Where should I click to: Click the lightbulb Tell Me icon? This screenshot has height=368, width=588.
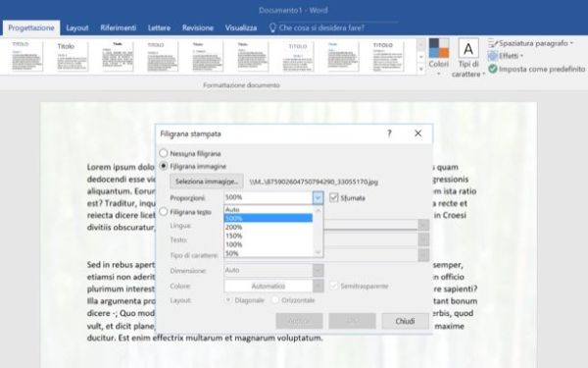pyautogui.click(x=272, y=27)
